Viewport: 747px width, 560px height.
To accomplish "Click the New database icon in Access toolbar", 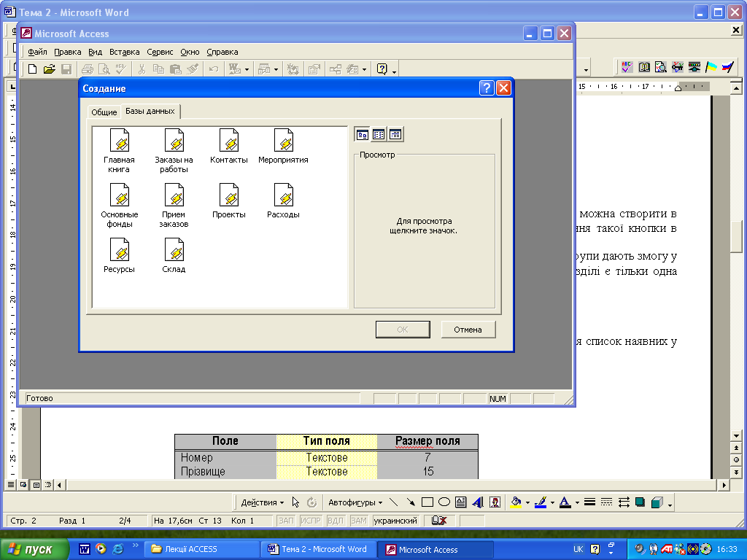I will 32,69.
